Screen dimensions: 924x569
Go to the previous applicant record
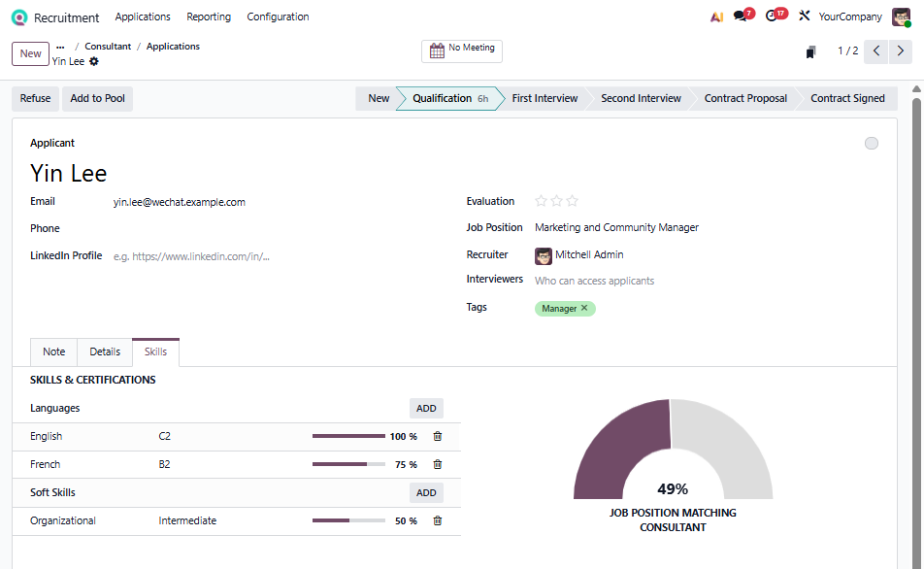pos(876,51)
